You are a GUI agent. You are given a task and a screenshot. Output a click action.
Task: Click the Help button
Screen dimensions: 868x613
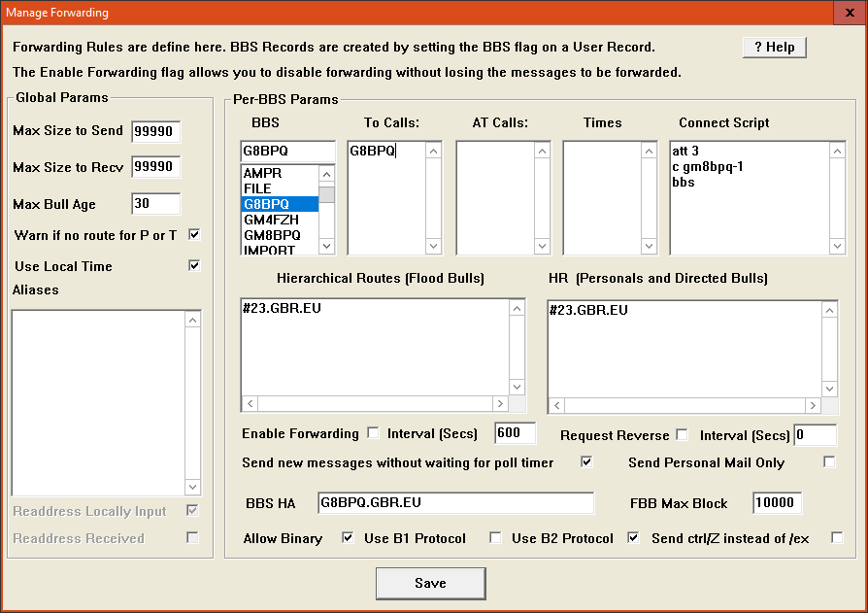pyautogui.click(x=774, y=47)
